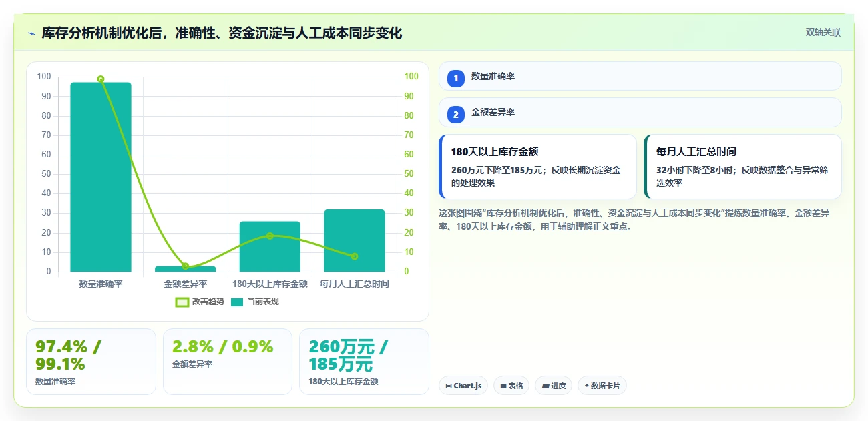Toggle the 当前表现 legend swatch

click(237, 302)
